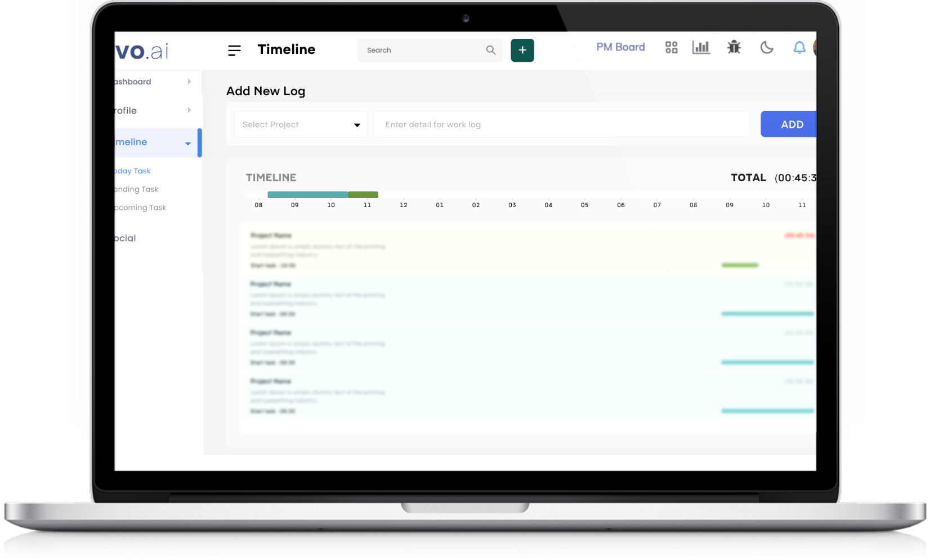Click the hamburger menu icon
Image resolution: width=930 pixels, height=560 pixels.
234,51
